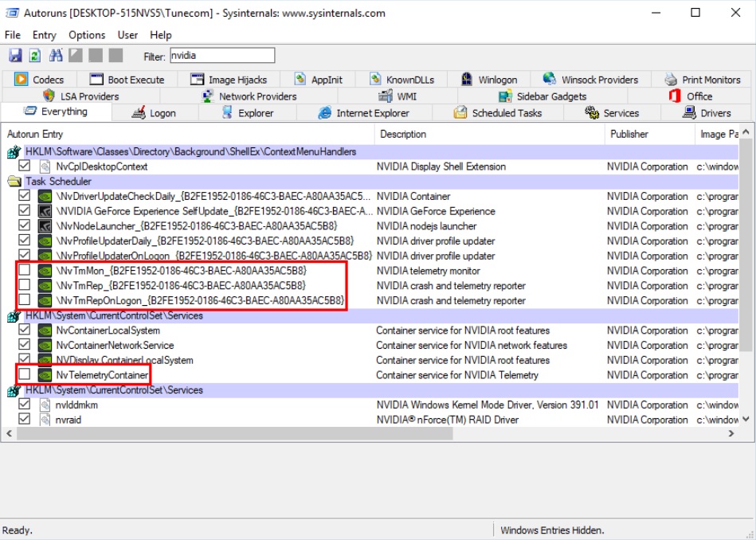Click the Winsock Providers globe icon
This screenshot has height=540, width=756.
(549, 79)
